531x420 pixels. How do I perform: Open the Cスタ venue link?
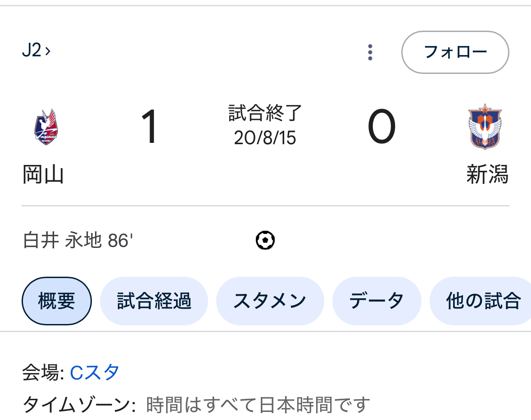(95, 373)
